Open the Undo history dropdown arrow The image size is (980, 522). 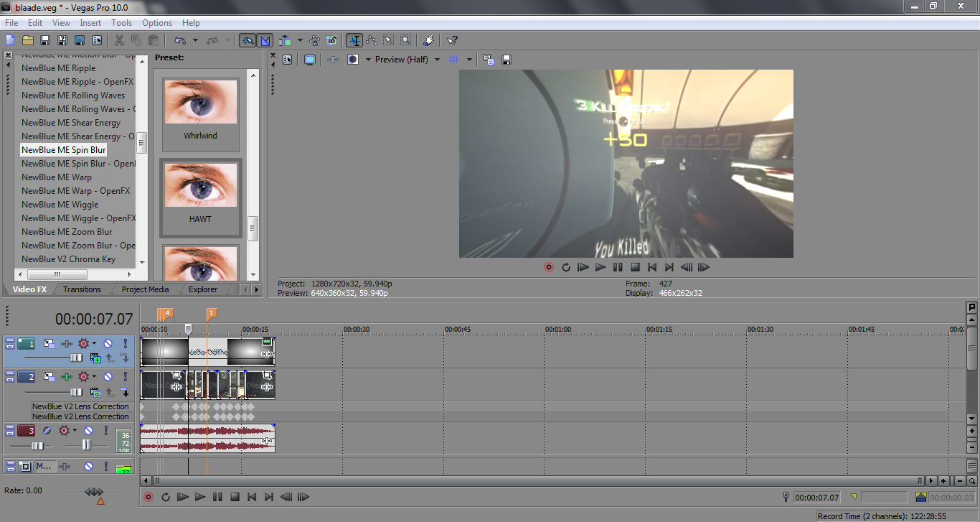[x=194, y=40]
